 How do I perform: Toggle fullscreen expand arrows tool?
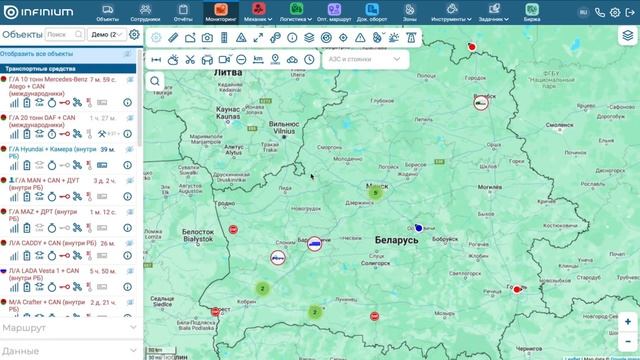pyautogui.click(x=258, y=38)
